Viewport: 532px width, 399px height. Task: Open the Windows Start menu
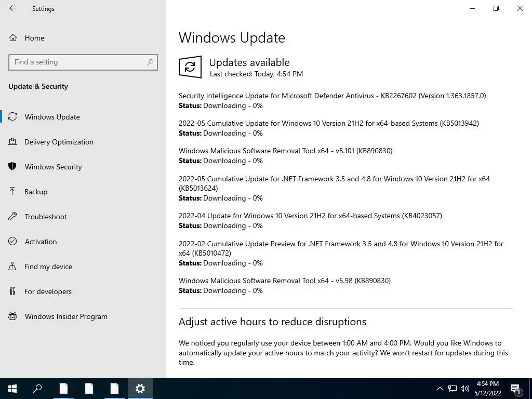[x=12, y=389]
